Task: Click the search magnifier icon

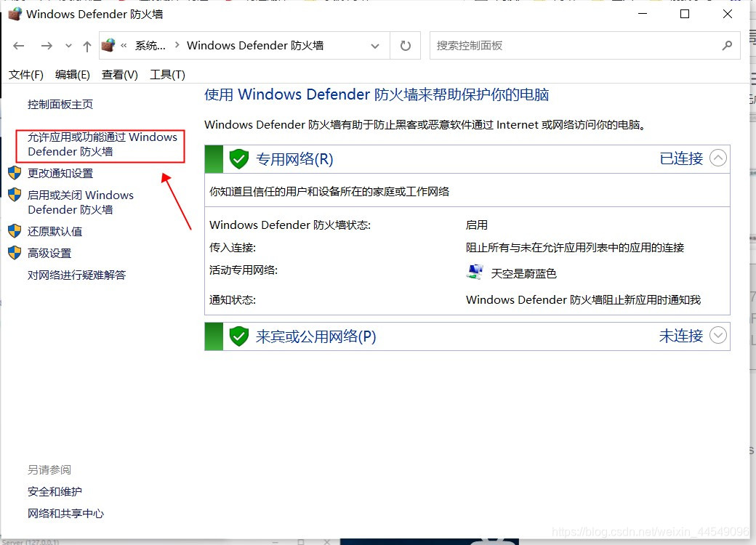Action: (x=727, y=46)
